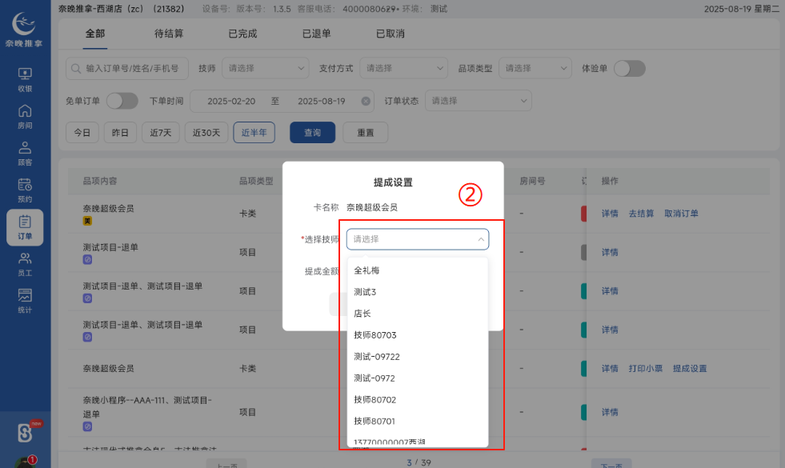Click 提成设置 link for 奈晚超级会员 order
Screen dimensions: 785x468
pos(689,369)
